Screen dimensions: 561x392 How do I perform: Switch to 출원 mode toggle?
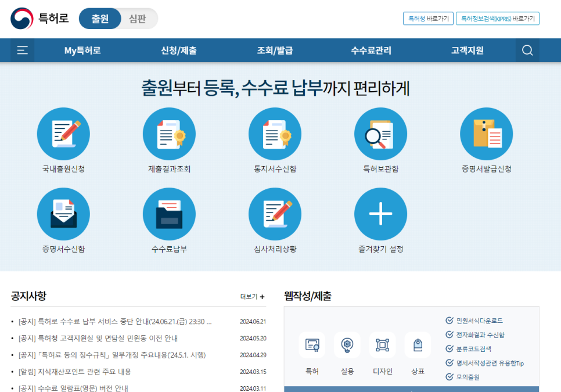[100, 19]
